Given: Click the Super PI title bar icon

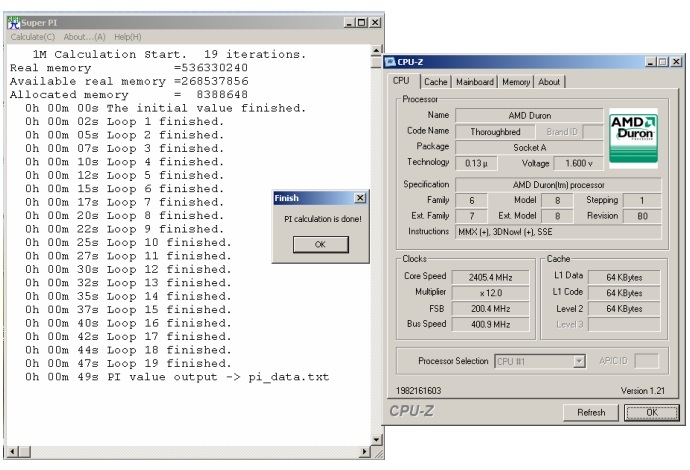Looking at the screenshot, I should pos(14,22).
